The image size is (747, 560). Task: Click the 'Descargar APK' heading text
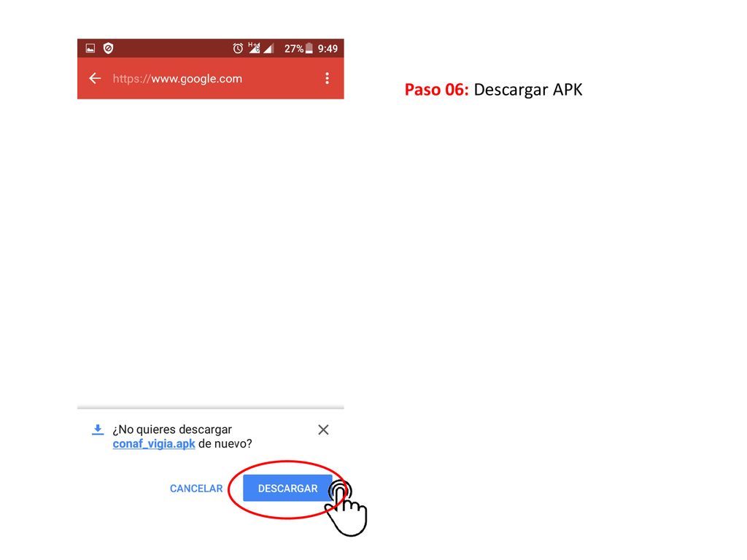(x=528, y=90)
